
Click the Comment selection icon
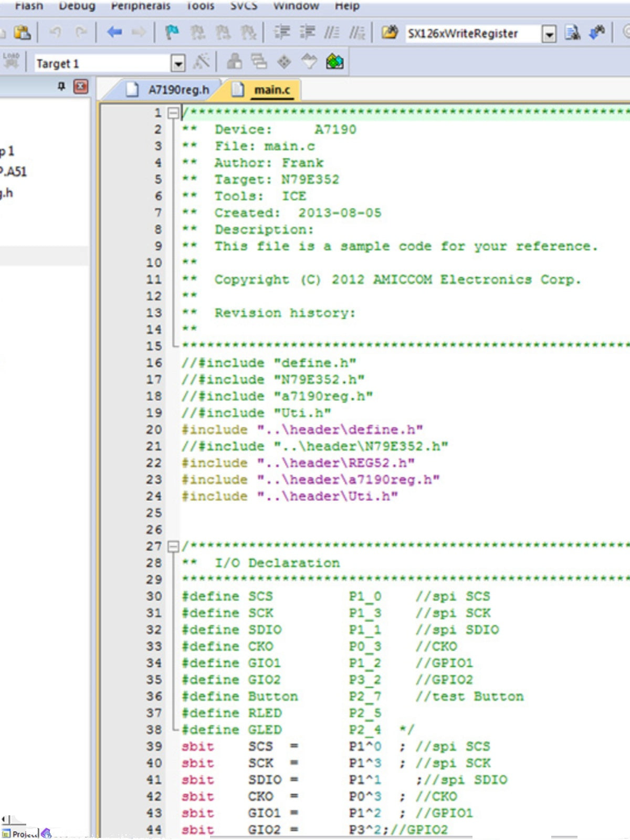tap(332, 33)
